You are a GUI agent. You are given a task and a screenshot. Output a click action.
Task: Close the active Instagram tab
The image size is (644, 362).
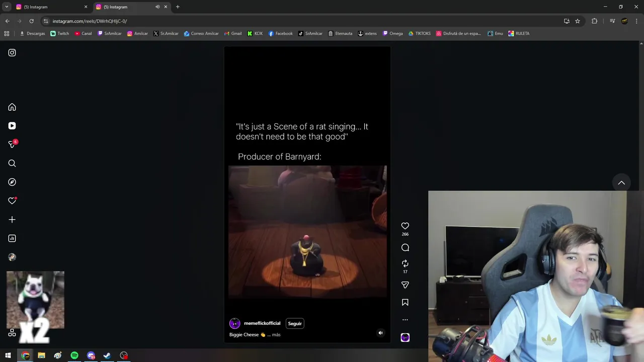tap(166, 7)
